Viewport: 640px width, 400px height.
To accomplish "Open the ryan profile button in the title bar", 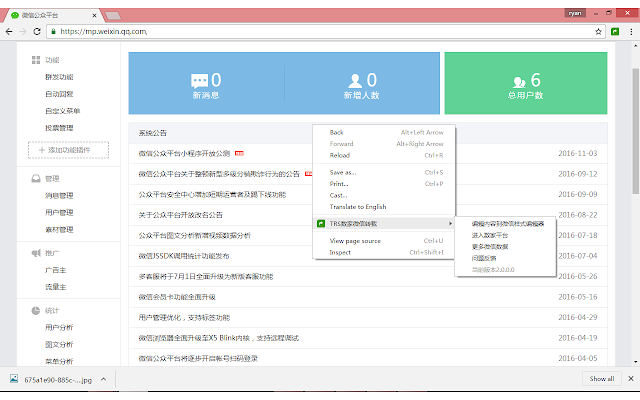I will tap(575, 13).
